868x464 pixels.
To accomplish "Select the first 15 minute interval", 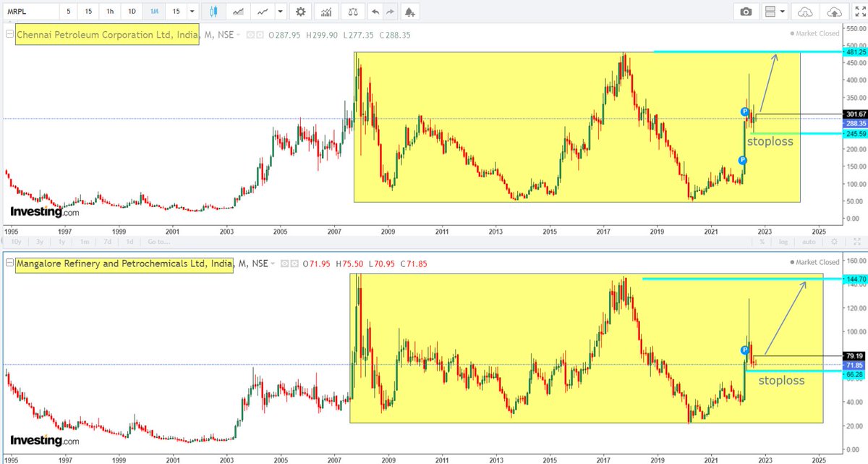I will [x=88, y=12].
